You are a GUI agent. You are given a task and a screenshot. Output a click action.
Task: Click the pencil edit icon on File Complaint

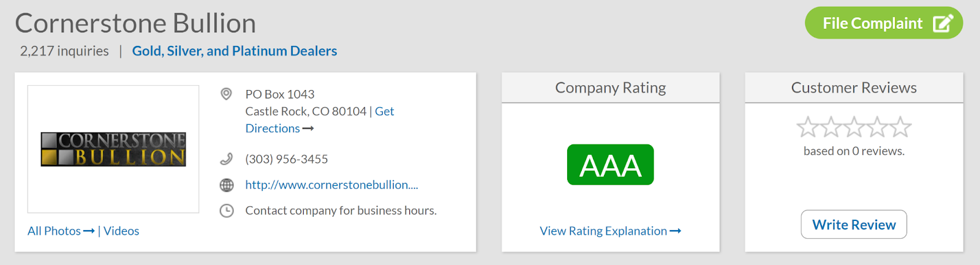943,23
